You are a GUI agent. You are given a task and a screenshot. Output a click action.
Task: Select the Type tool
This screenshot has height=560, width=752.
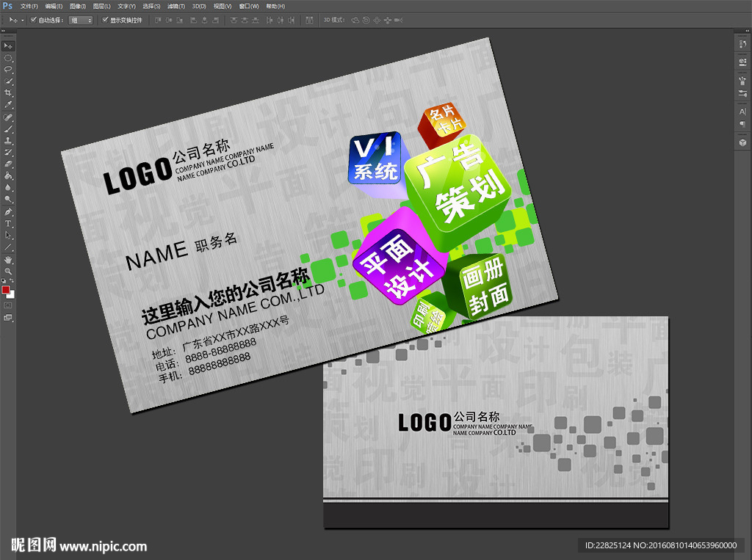tap(8, 223)
